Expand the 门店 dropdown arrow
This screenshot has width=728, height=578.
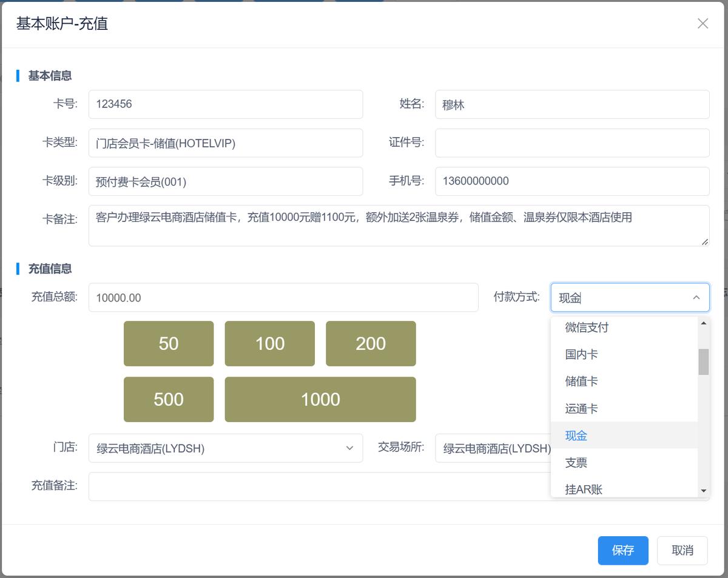(349, 448)
